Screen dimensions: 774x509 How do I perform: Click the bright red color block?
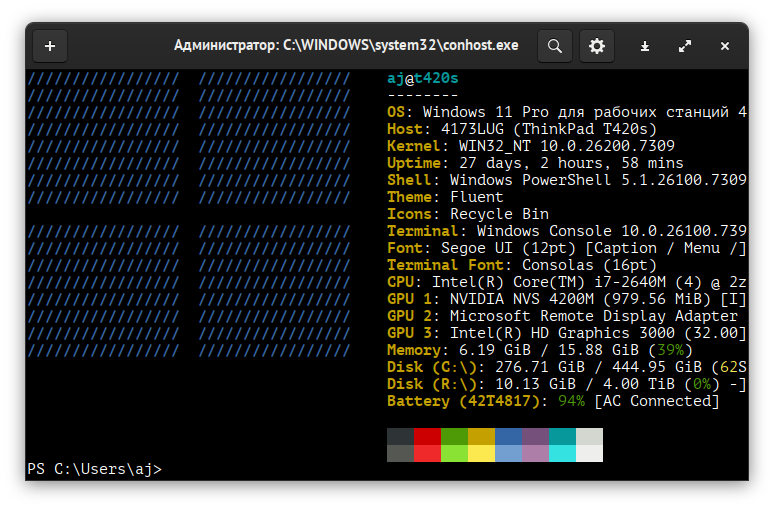427,453
